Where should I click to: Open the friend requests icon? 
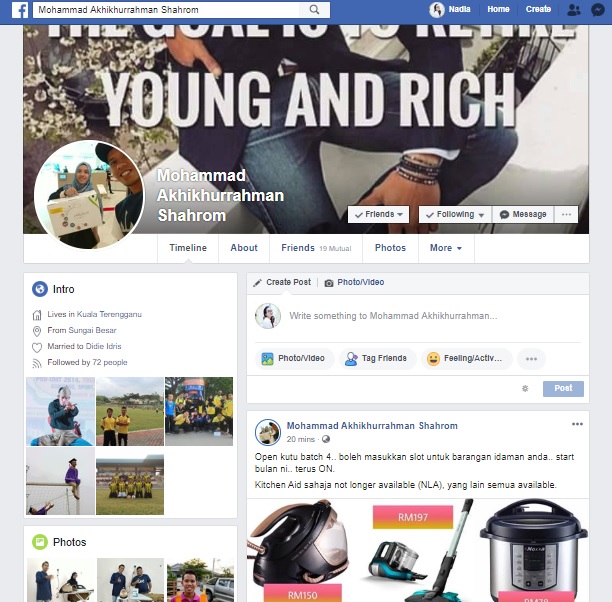573,10
